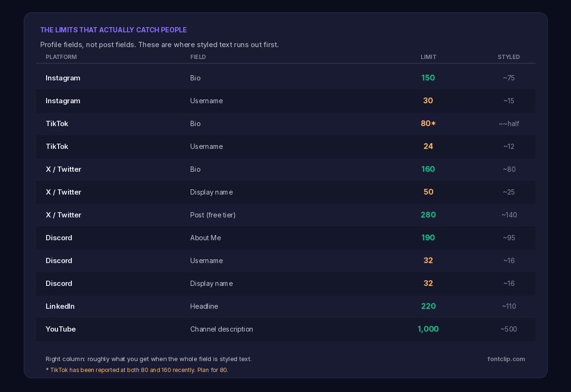Viewport: 571px width, 392px height.
Task: Select the limit value 150
Action: [428, 78]
